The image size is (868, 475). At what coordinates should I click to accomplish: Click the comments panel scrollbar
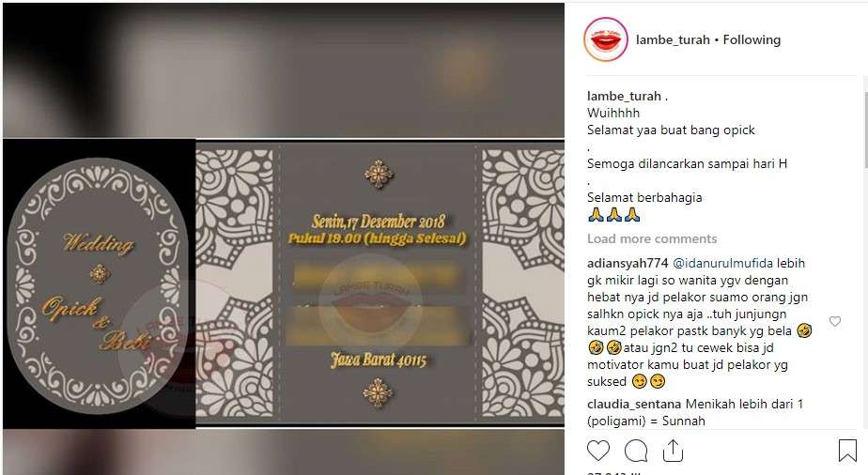[865, 122]
